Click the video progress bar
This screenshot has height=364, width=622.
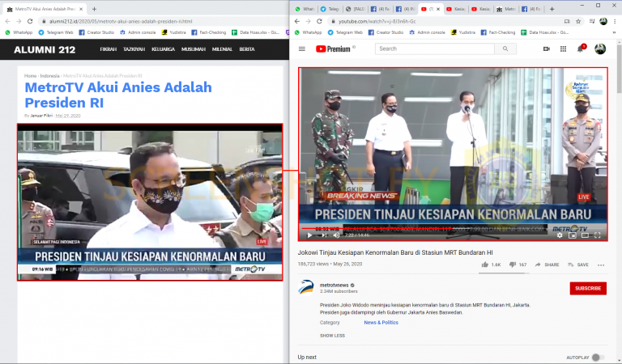452,229
